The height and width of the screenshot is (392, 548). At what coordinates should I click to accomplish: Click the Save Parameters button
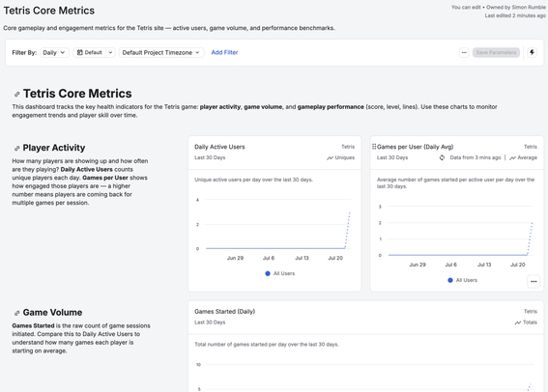point(496,52)
